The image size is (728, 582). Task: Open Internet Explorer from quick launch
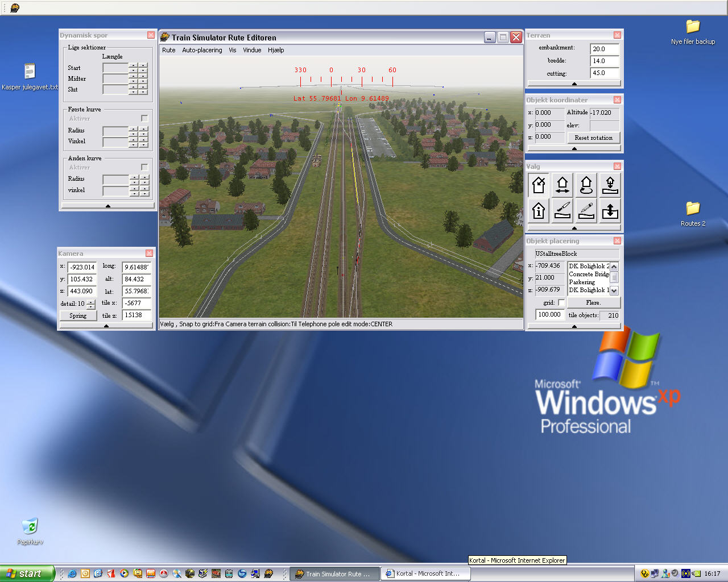(x=72, y=573)
